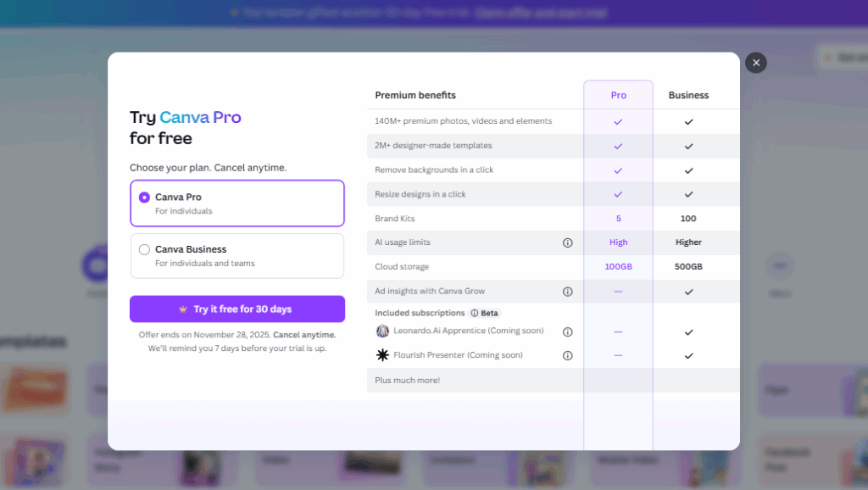Screen dimensions: 868x490
Task: Click the Beta badge beside Included subscriptions
Action: click(484, 313)
